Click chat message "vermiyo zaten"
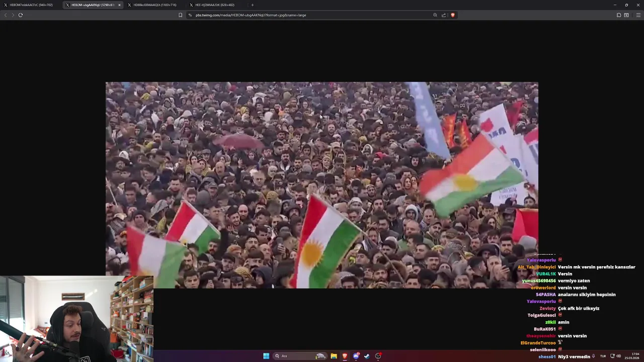 coord(574,281)
